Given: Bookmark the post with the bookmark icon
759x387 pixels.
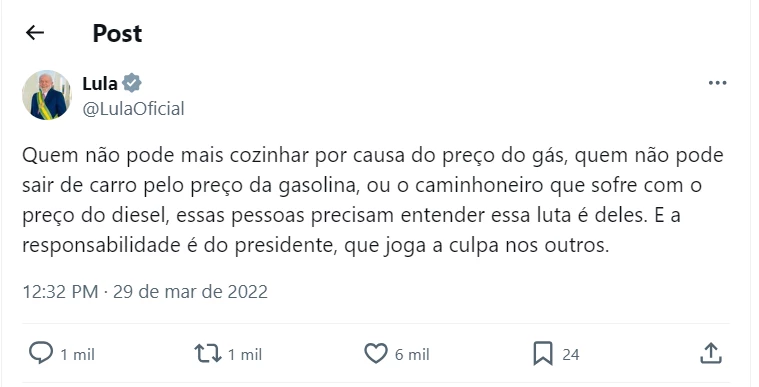Looking at the screenshot, I should [x=543, y=354].
